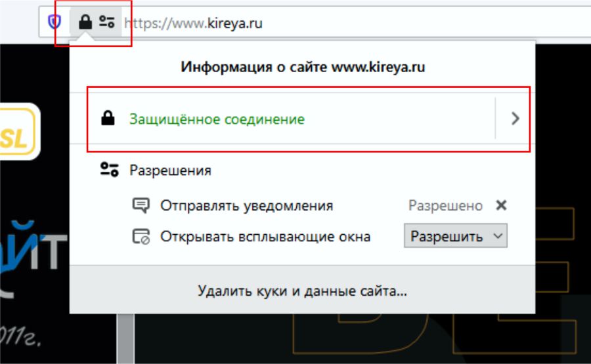This screenshot has width=591, height=364.
Task: Remove the notifications permission with X
Action: click(501, 205)
